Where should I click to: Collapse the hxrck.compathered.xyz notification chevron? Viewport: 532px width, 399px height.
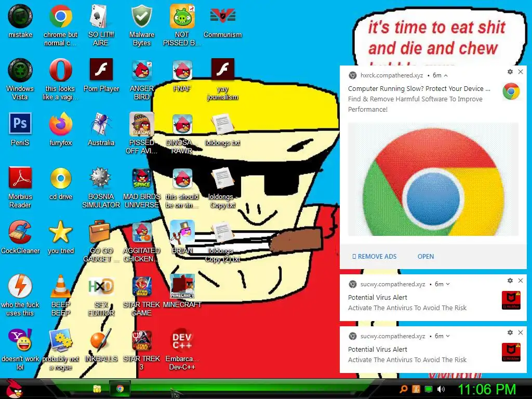(446, 75)
